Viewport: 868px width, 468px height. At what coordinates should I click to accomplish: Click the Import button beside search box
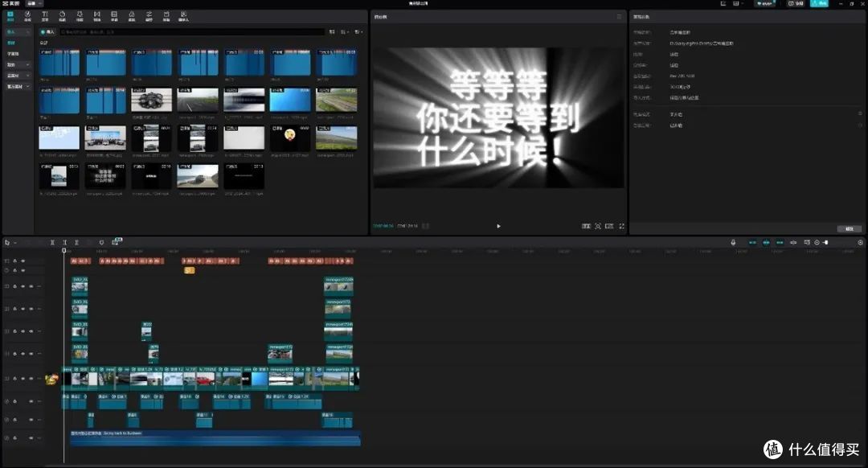[47, 32]
